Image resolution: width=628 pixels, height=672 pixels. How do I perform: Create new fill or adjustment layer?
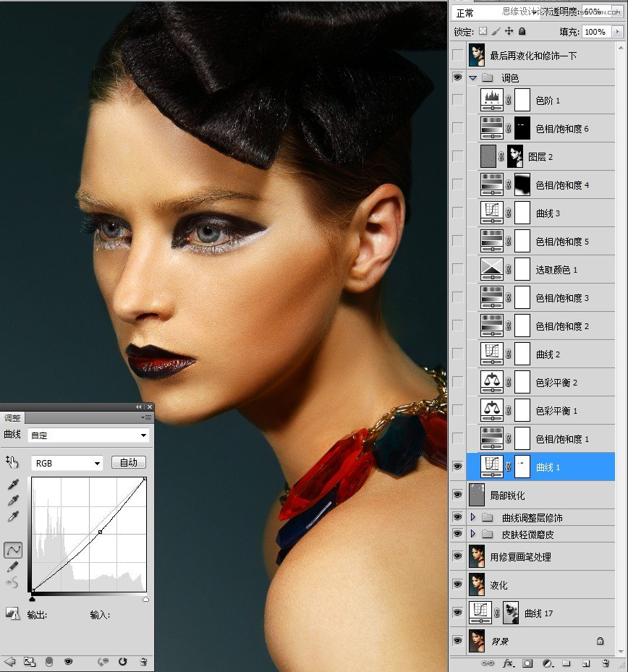point(547,663)
